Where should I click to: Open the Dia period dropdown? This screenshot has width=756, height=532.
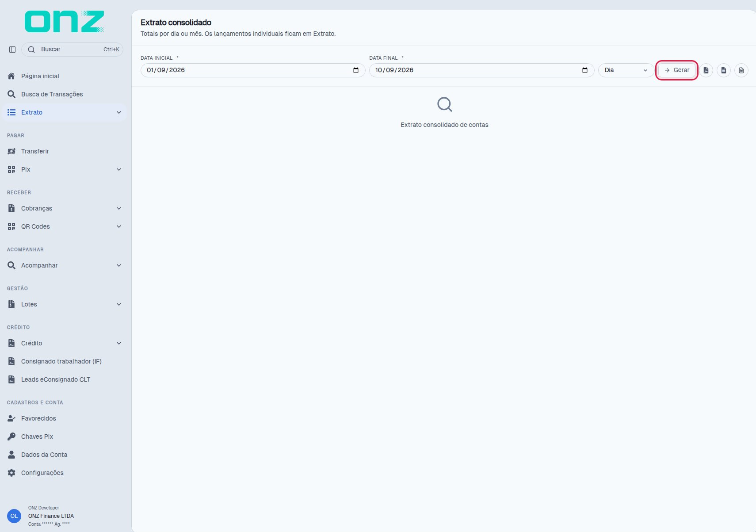point(626,70)
